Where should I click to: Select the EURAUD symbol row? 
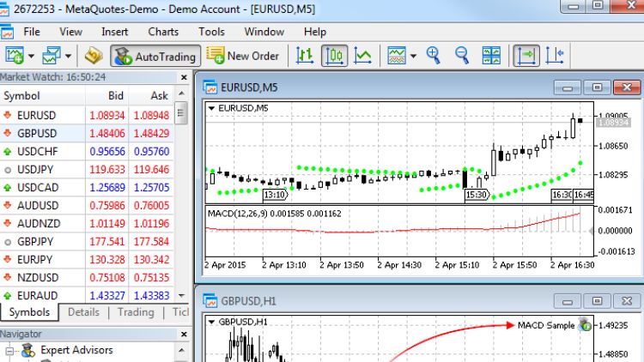[x=87, y=295]
